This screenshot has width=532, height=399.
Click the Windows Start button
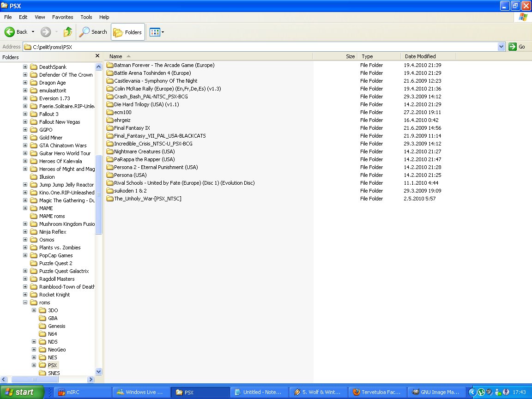(x=22, y=392)
